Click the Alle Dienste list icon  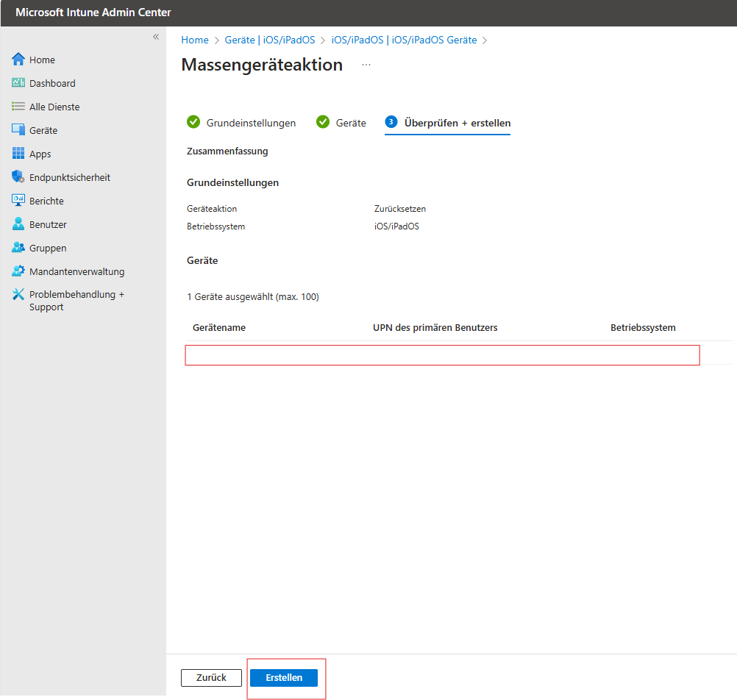[18, 106]
